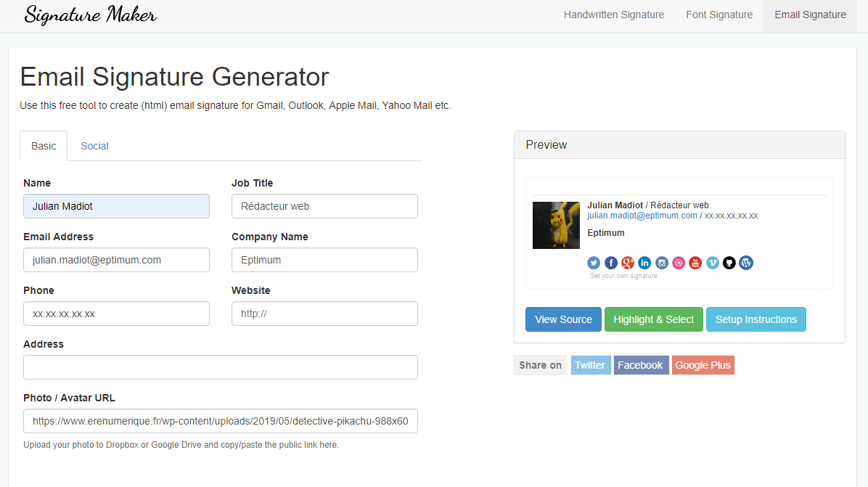The image size is (868, 487).
Task: Click the Signature Maker logo
Action: pos(91,15)
